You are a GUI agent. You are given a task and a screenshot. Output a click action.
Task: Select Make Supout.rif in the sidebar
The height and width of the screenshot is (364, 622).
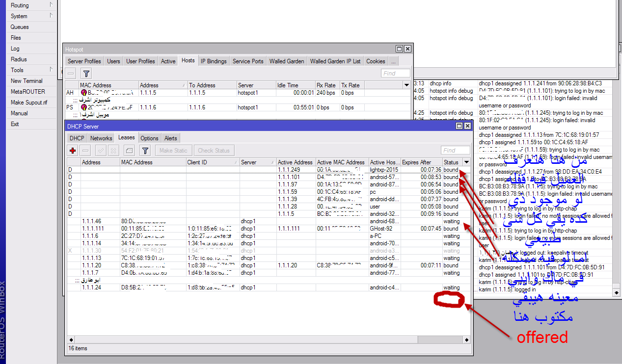coord(29,103)
